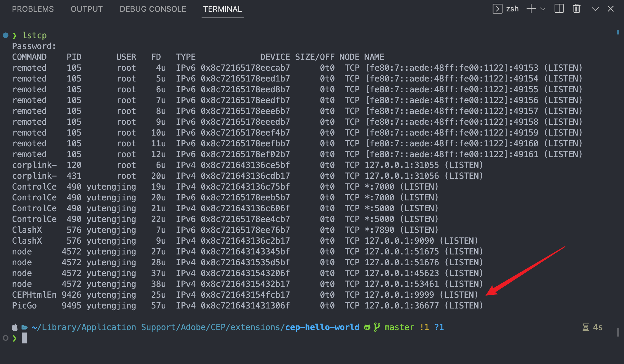Click the ~/Library/Application path segment
Image resolution: width=624 pixels, height=364 pixels.
(84, 327)
